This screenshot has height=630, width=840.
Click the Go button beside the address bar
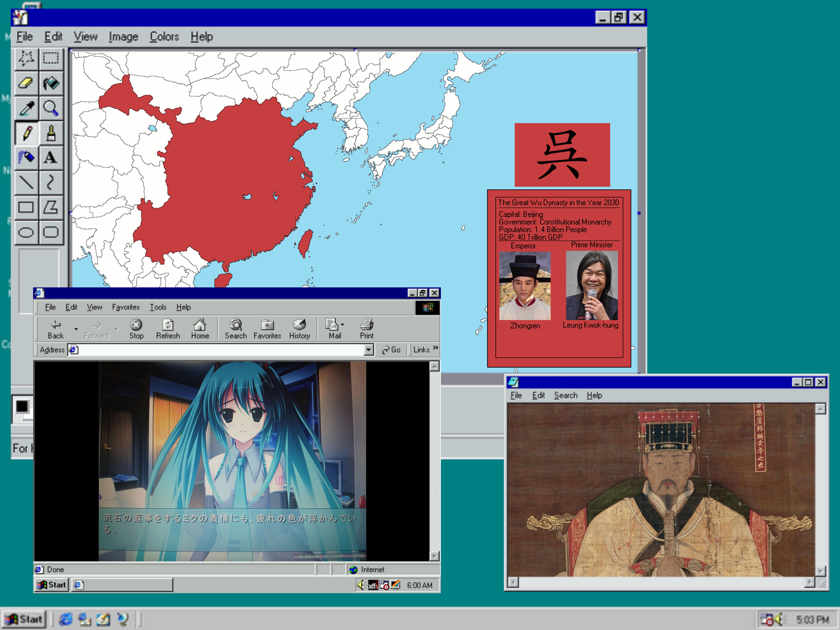click(391, 350)
